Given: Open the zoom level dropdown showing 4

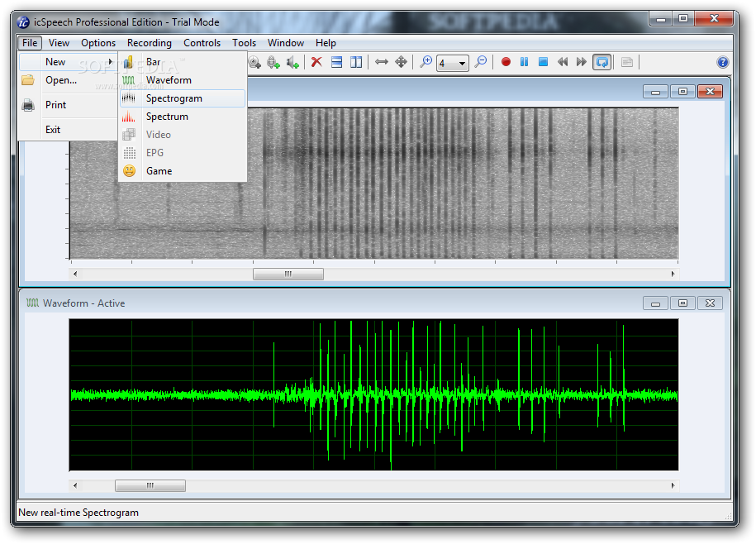Looking at the screenshot, I should point(452,63).
